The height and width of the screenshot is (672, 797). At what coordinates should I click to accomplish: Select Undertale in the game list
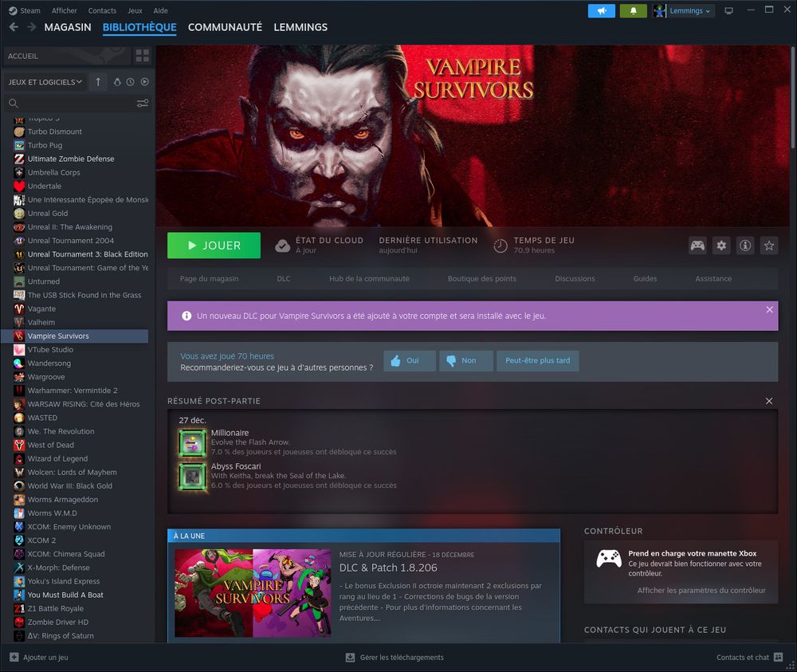click(x=75, y=186)
